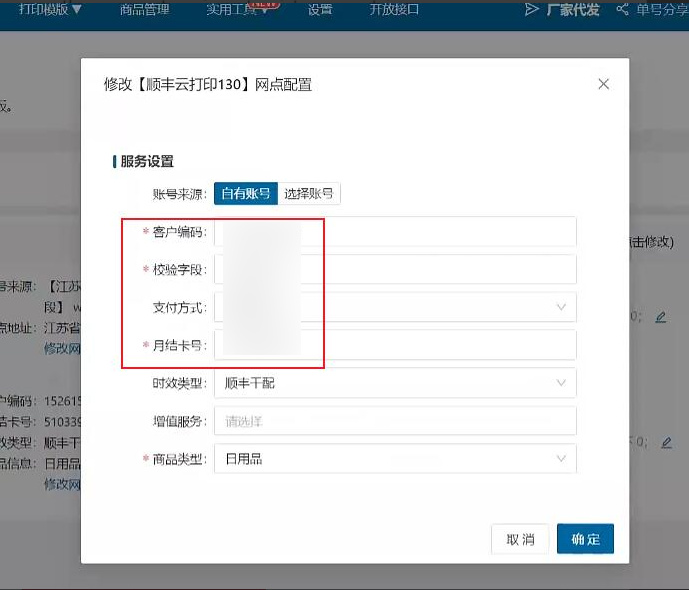Click the 单号分享 share icon
This screenshot has height=590, width=689.
coord(622,9)
